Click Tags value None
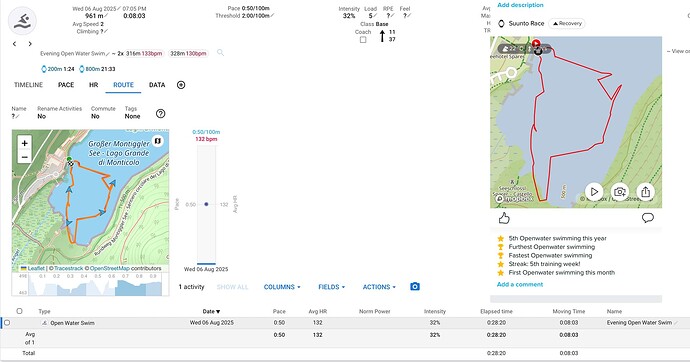Viewport: 690px width, 362px height. (x=132, y=117)
